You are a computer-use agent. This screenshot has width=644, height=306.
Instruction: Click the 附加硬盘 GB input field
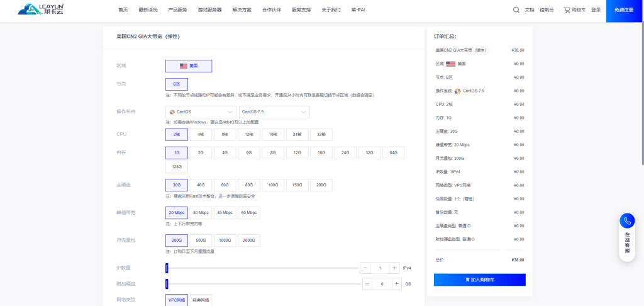[x=382, y=284]
